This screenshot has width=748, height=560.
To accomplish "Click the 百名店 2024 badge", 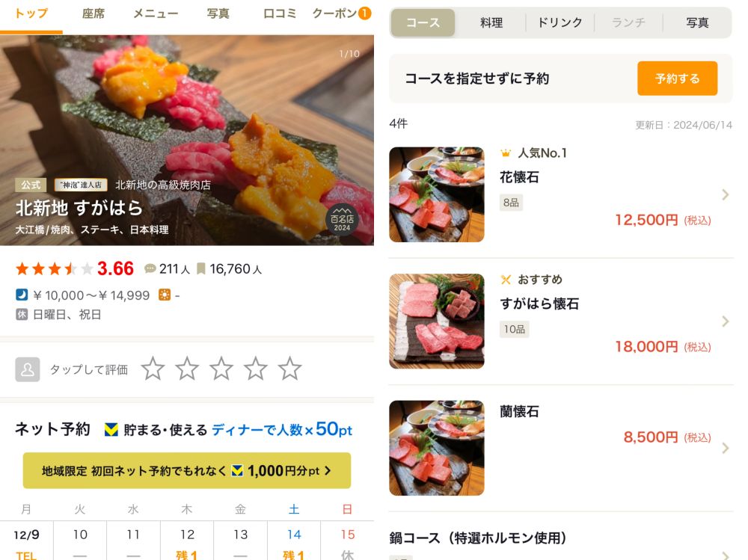I will [x=342, y=219].
